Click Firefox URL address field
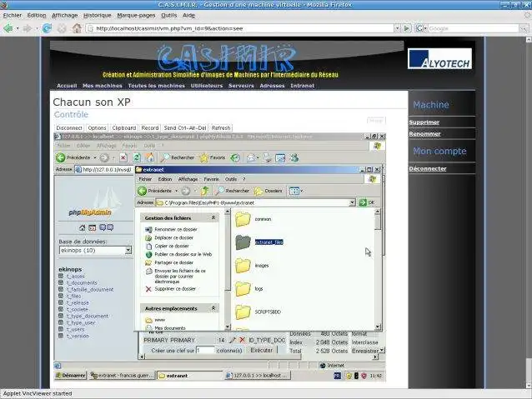The width and height of the screenshot is (532, 399). 239,28
